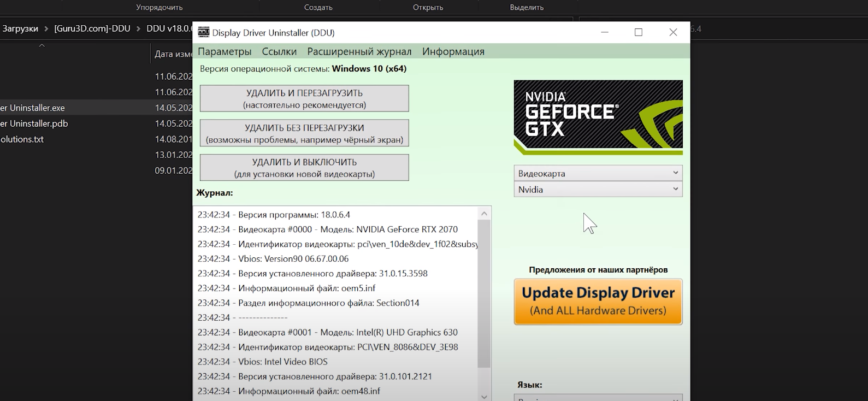Select olutions.txt file in Explorer
Screen dimensions: 868x401
point(22,139)
